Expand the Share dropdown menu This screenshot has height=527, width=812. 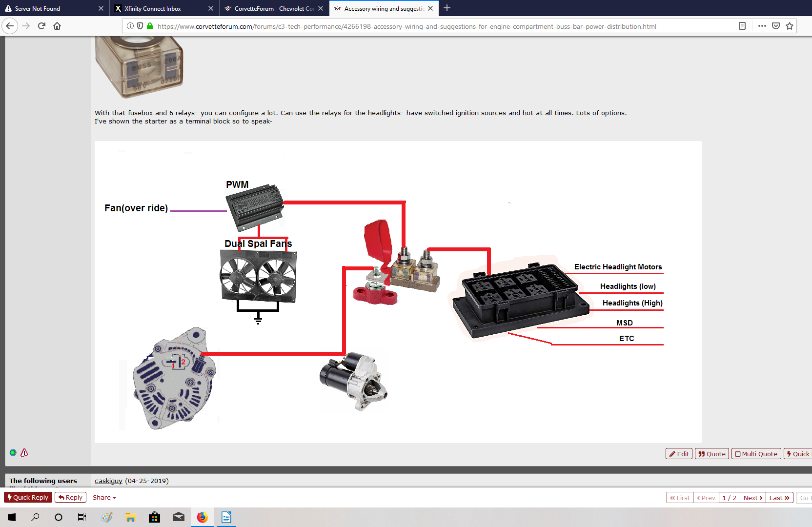pos(104,497)
